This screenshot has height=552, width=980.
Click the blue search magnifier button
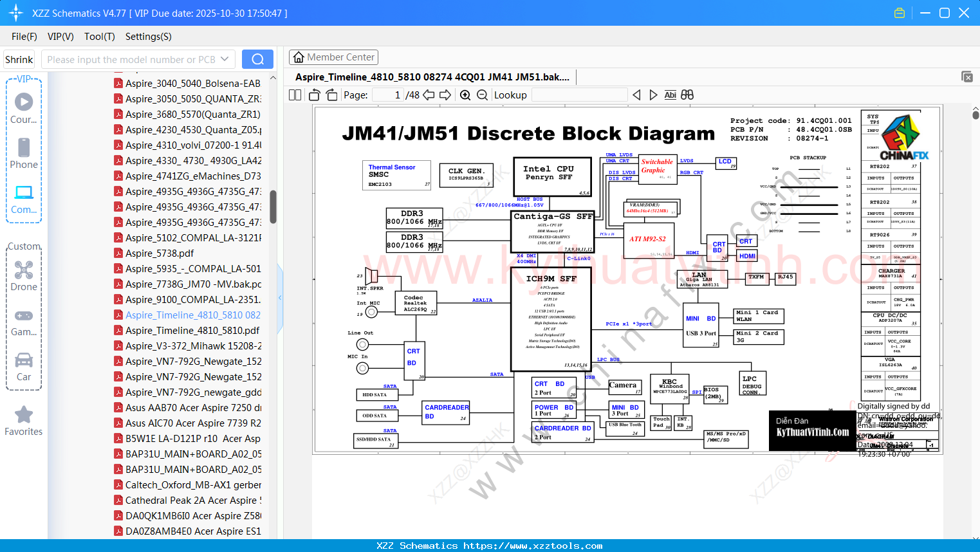click(x=257, y=59)
